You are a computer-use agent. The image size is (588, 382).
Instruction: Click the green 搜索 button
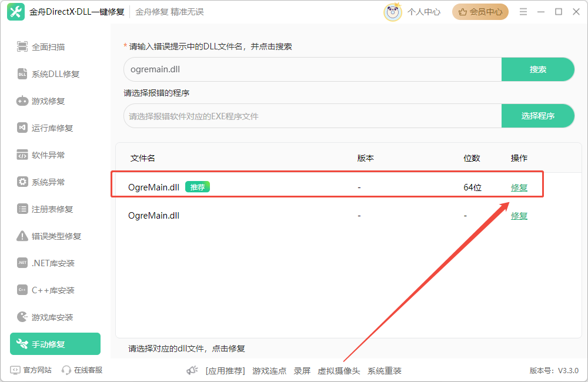point(537,69)
